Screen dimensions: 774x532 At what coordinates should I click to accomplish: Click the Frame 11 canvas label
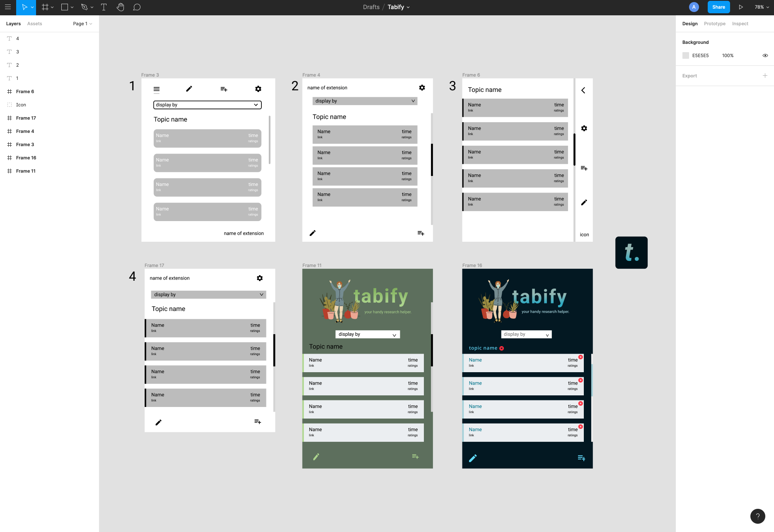click(312, 265)
